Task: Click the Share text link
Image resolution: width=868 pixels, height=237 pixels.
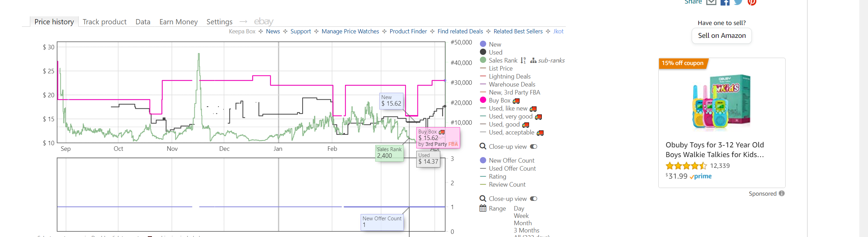Action: (693, 2)
